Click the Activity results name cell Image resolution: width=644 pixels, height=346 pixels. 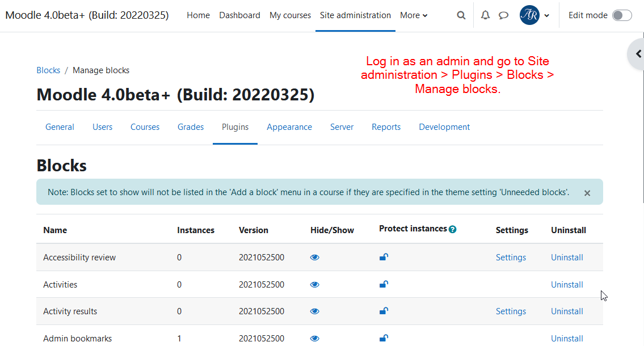[x=70, y=311]
